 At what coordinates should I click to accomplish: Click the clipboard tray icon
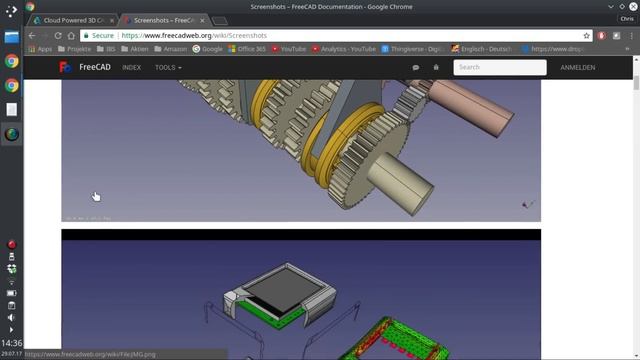point(11,305)
